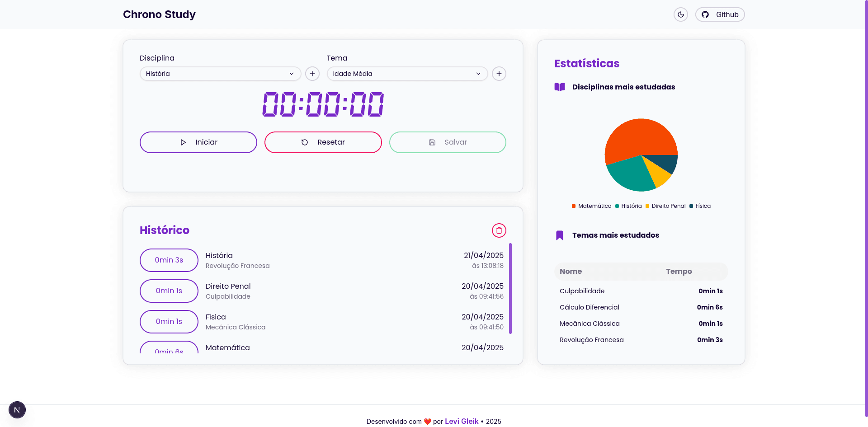Select the 0min 1s Direito Penal badge
Screen dimensions: 868x427
pyautogui.click(x=169, y=291)
